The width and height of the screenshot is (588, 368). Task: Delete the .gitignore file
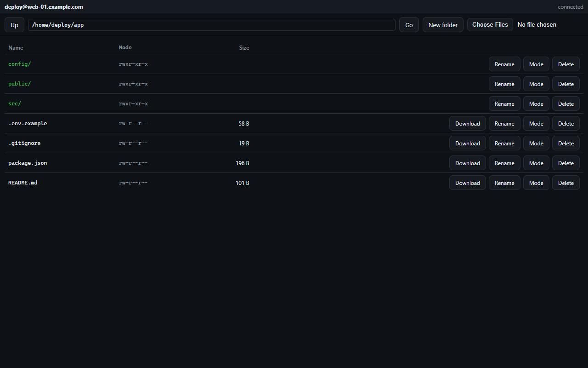(x=566, y=144)
